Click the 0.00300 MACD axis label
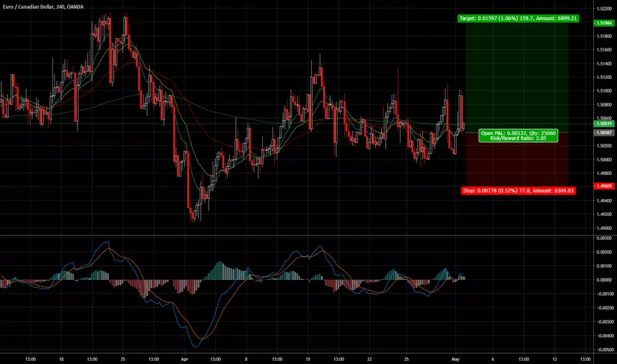Viewport: 617px width, 364px height. 604,238
